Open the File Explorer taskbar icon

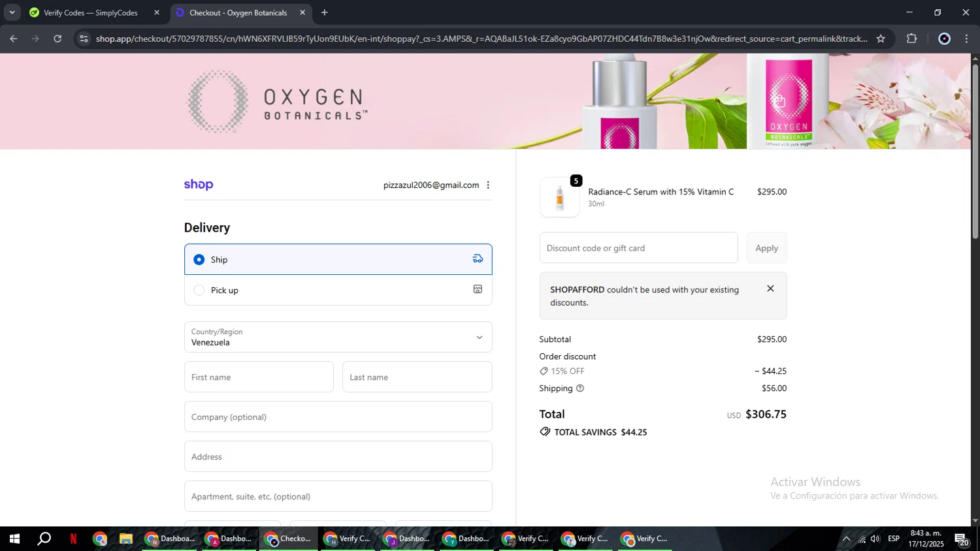[x=125, y=539]
